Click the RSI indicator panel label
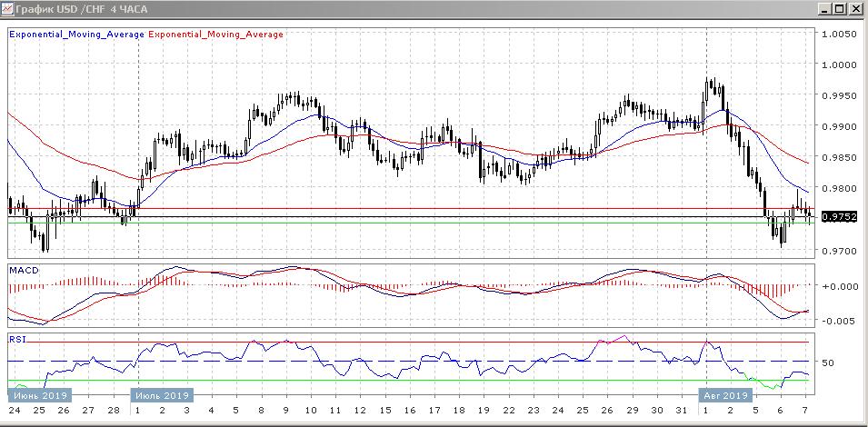The width and height of the screenshot is (868, 427). [x=16, y=339]
